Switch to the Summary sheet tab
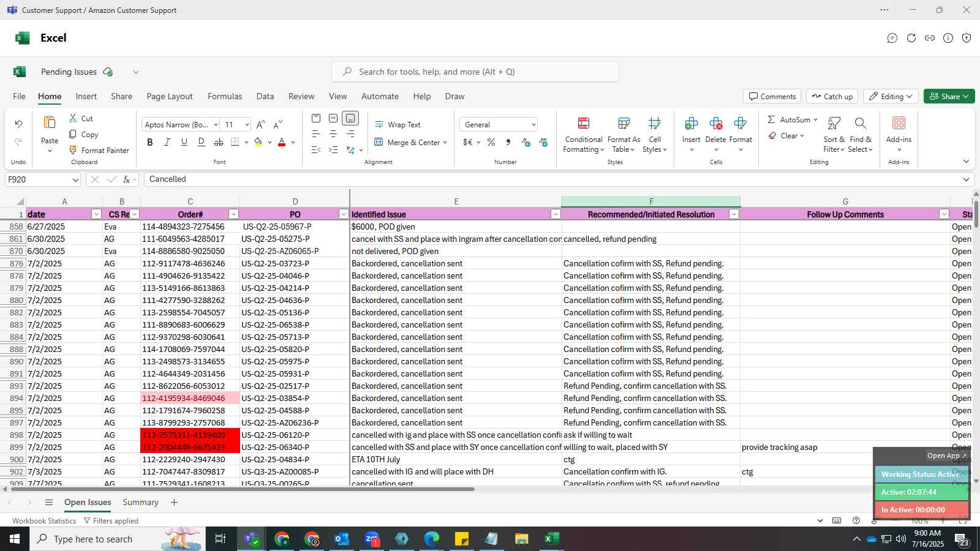The height and width of the screenshot is (551, 980). (x=140, y=502)
